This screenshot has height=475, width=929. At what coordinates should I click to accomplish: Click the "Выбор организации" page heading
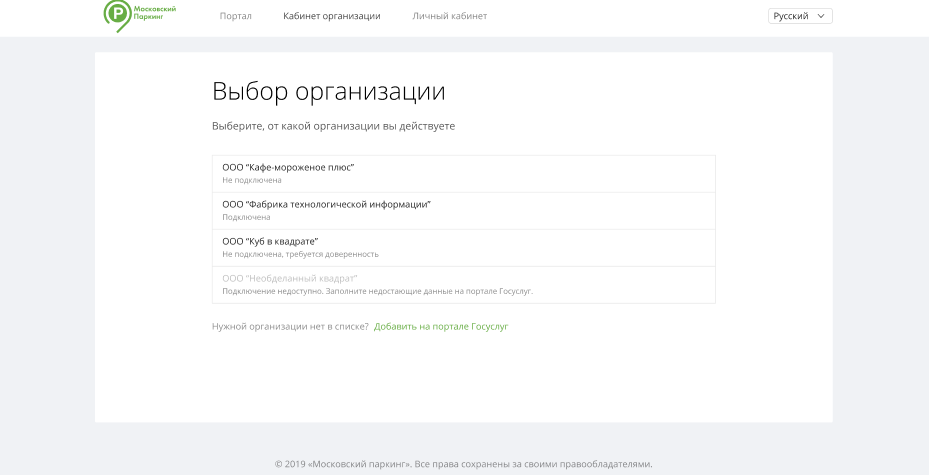click(x=328, y=91)
